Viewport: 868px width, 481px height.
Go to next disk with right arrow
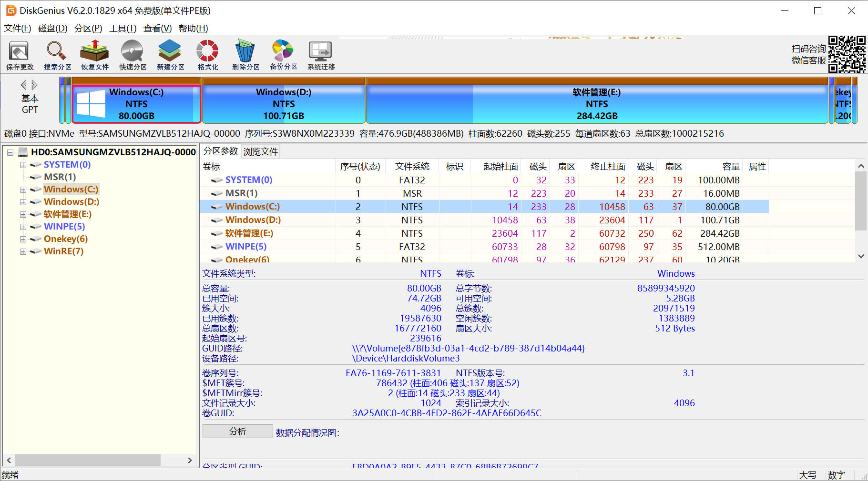coord(34,85)
